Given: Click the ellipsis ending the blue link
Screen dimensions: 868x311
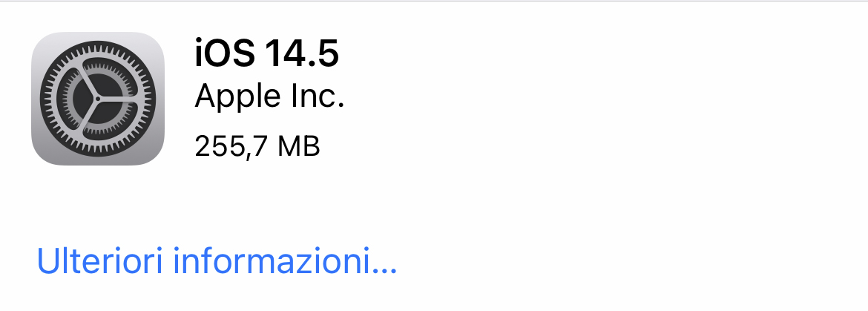Looking at the screenshot, I should pyautogui.click(x=384, y=271).
